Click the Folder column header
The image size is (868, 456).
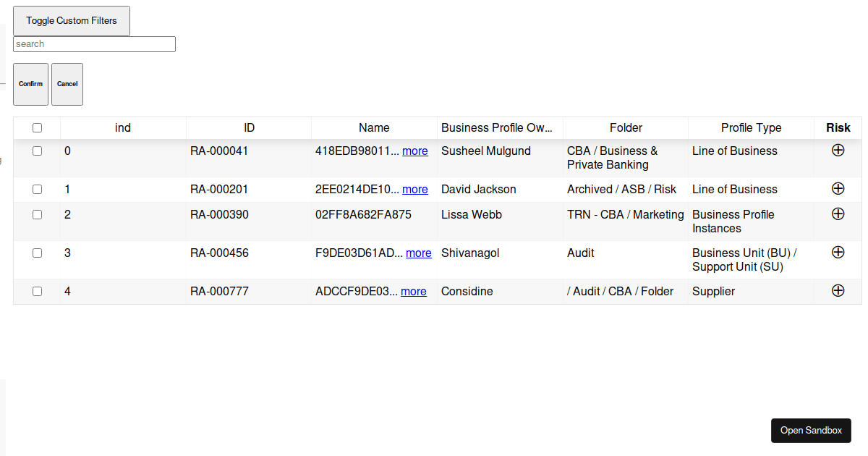tap(625, 127)
